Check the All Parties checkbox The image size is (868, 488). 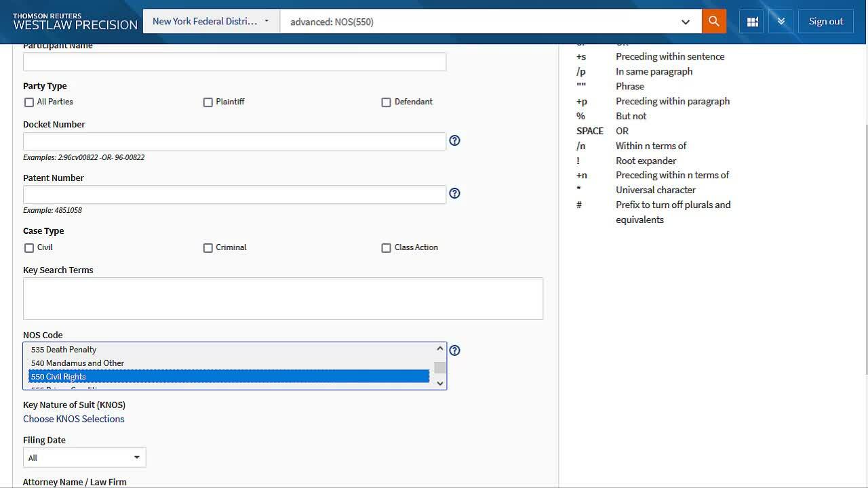(29, 102)
